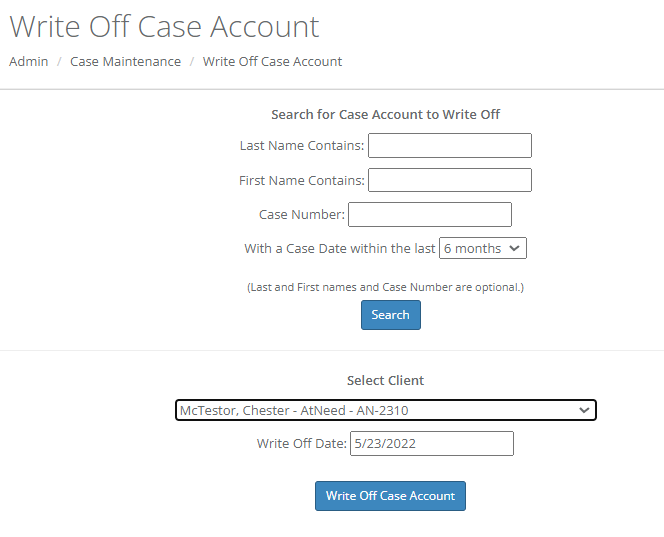Click the 'Case Number:' label

coord(302,214)
